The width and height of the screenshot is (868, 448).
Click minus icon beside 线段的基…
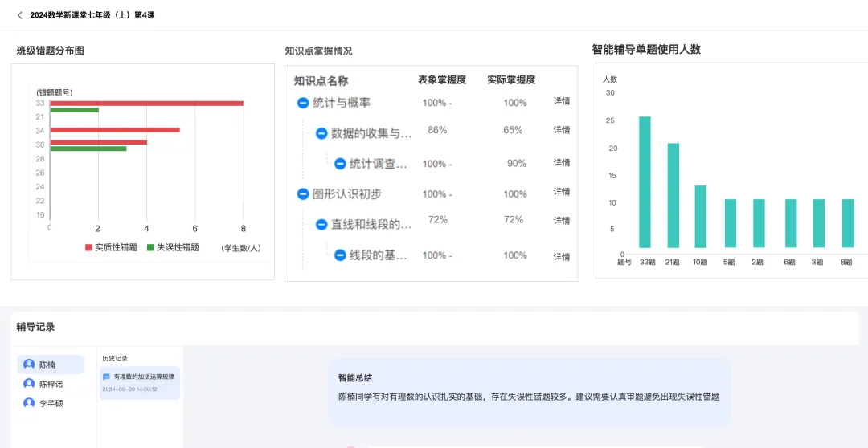pyautogui.click(x=340, y=255)
